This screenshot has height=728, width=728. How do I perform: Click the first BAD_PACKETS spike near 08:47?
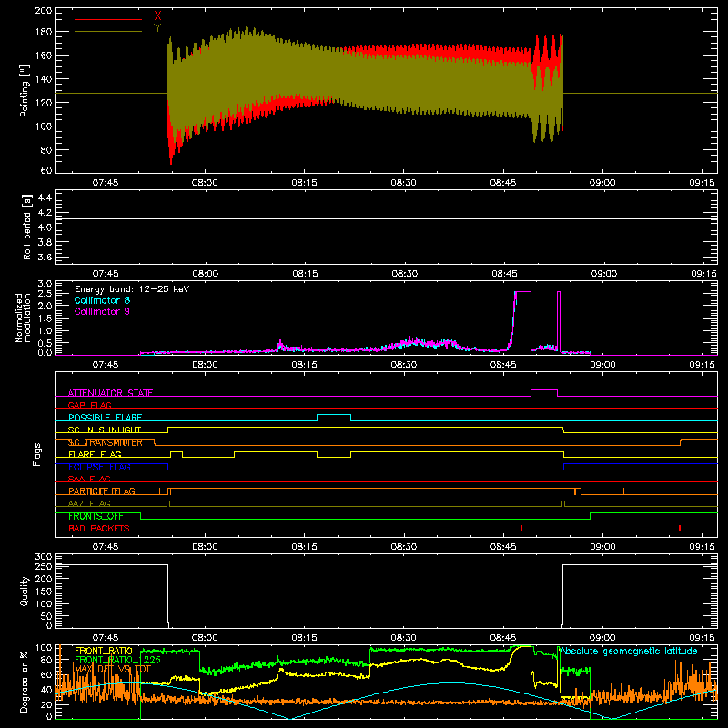pos(521,528)
